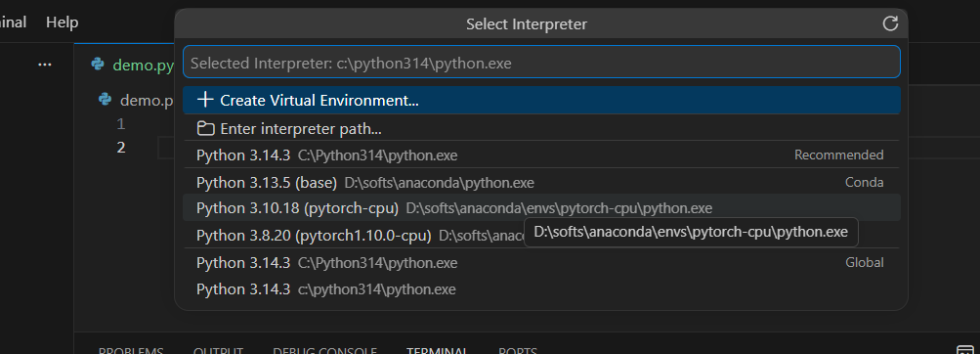This screenshot has height=354, width=980.
Task: Switch to the demo.py editor tab
Action: (x=125, y=65)
